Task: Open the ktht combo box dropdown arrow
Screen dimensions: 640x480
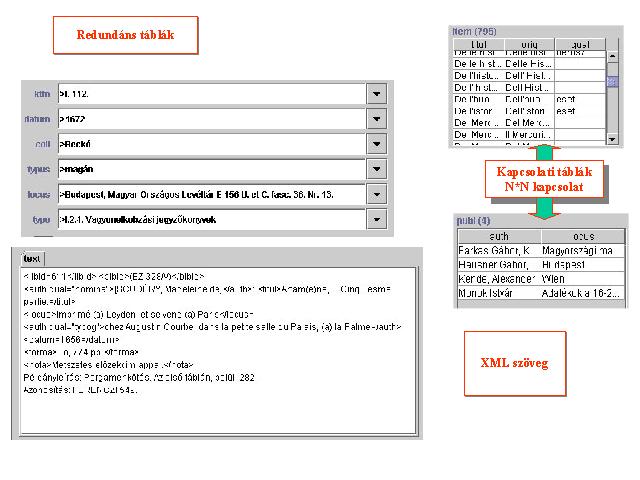Action: [x=376, y=94]
